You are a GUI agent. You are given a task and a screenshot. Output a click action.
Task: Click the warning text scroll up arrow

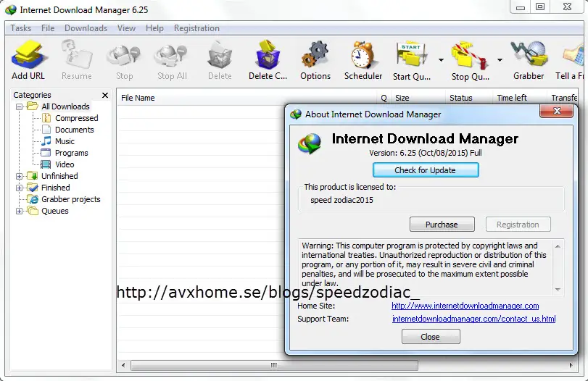coord(558,246)
